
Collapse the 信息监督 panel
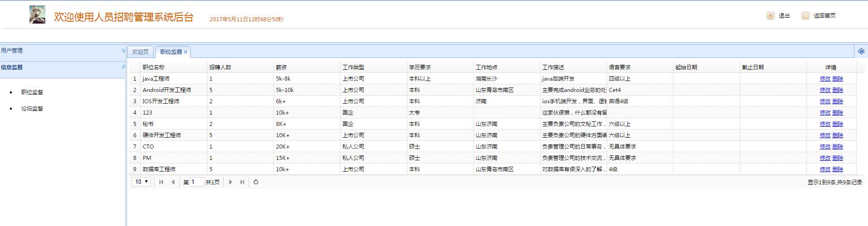tap(123, 67)
